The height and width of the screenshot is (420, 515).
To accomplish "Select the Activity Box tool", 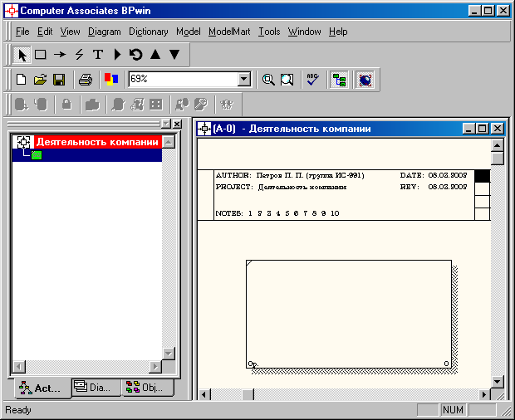I will pyautogui.click(x=41, y=55).
